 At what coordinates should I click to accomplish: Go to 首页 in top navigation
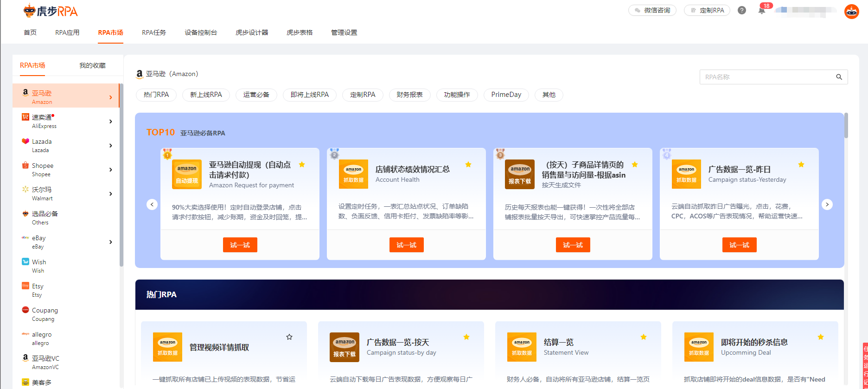(x=30, y=32)
